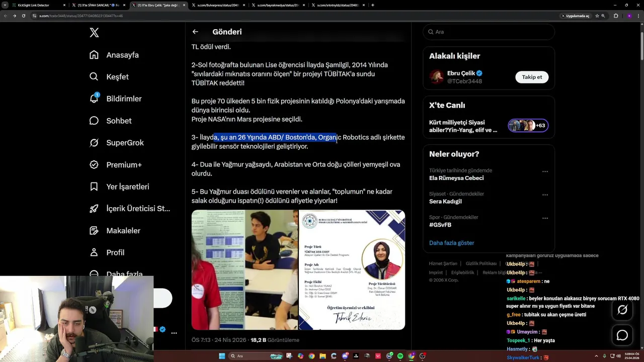This screenshot has width=644, height=362.
Task: Open Gizlilik Politikası footer link
Action: click(x=481, y=263)
